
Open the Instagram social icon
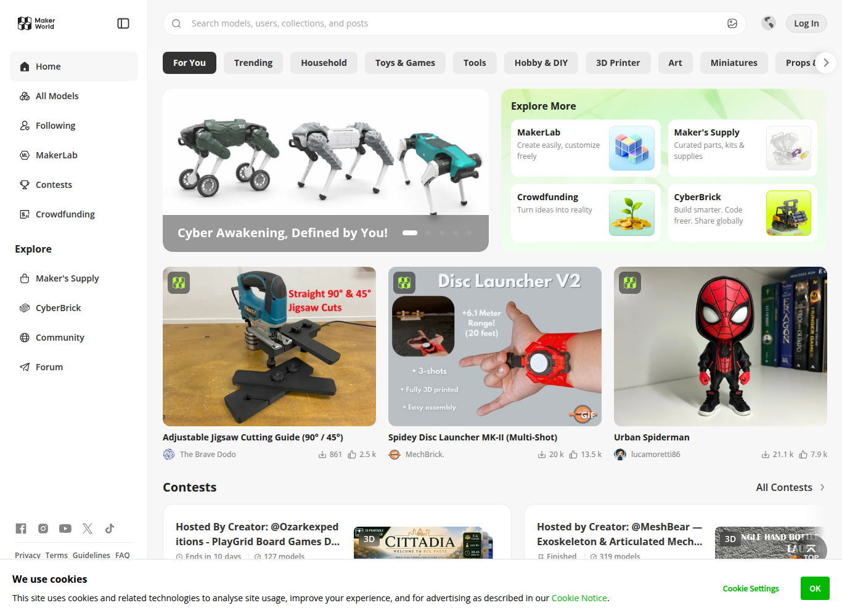(43, 529)
